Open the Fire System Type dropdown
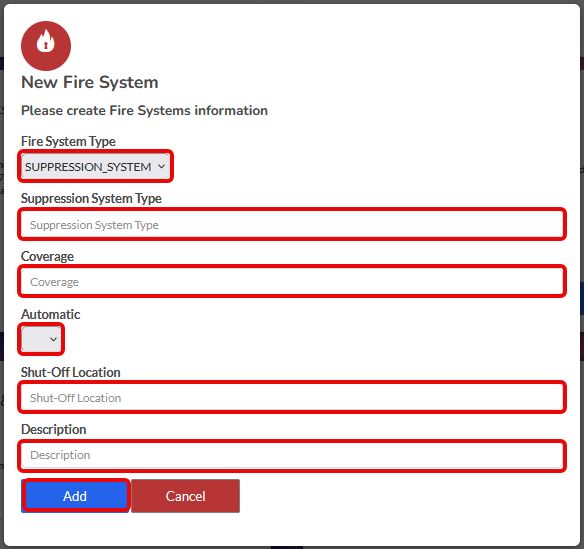 (x=95, y=166)
